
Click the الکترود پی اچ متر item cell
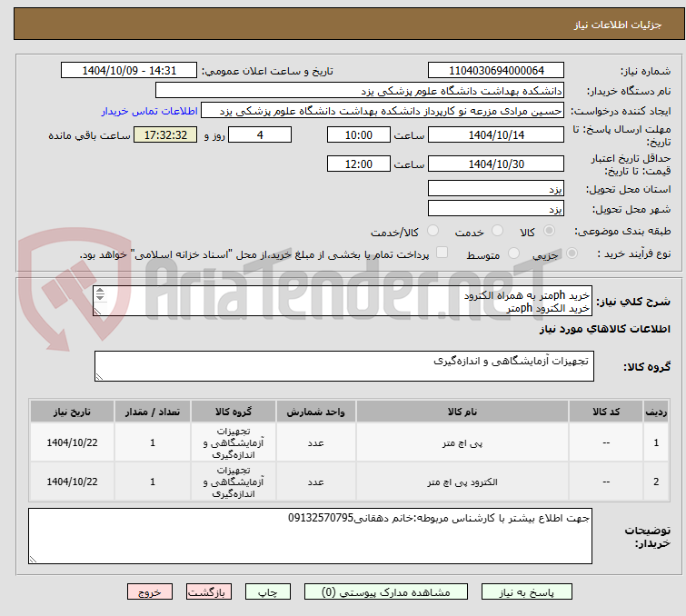462,482
